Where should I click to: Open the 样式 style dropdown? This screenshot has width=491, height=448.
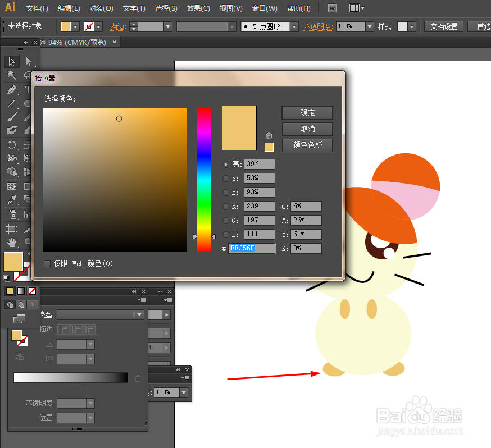click(x=412, y=27)
